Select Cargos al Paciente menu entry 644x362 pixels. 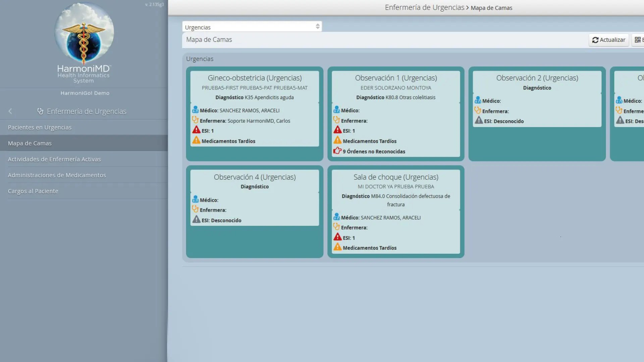pyautogui.click(x=33, y=191)
